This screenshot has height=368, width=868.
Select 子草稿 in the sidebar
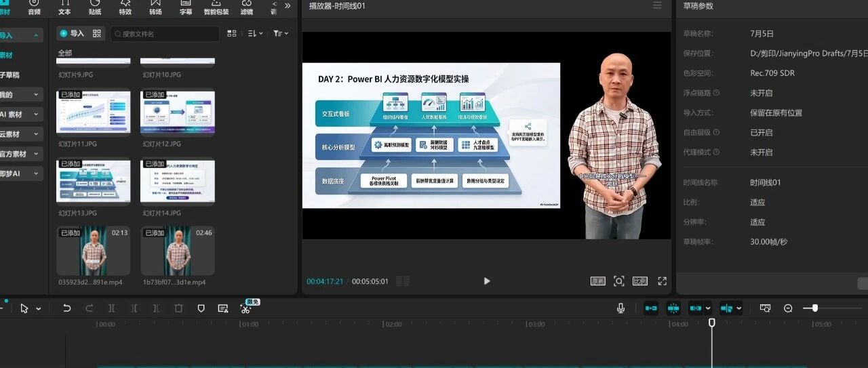[10, 75]
